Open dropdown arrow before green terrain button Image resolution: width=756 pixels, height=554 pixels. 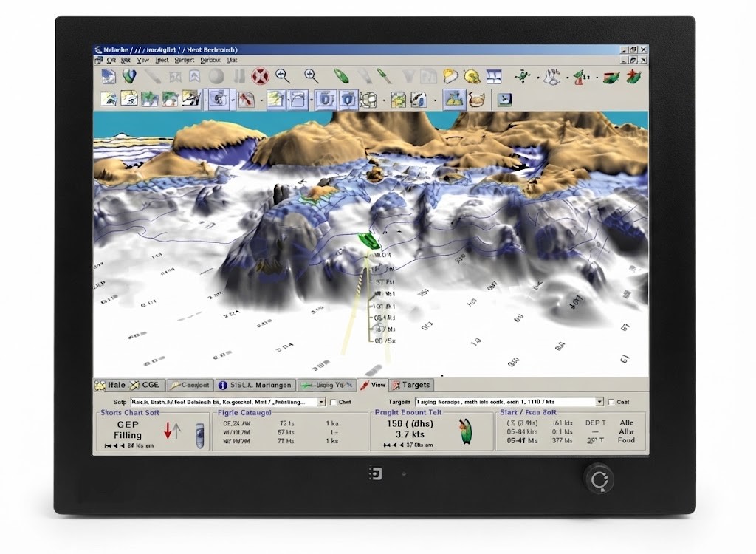point(435,100)
